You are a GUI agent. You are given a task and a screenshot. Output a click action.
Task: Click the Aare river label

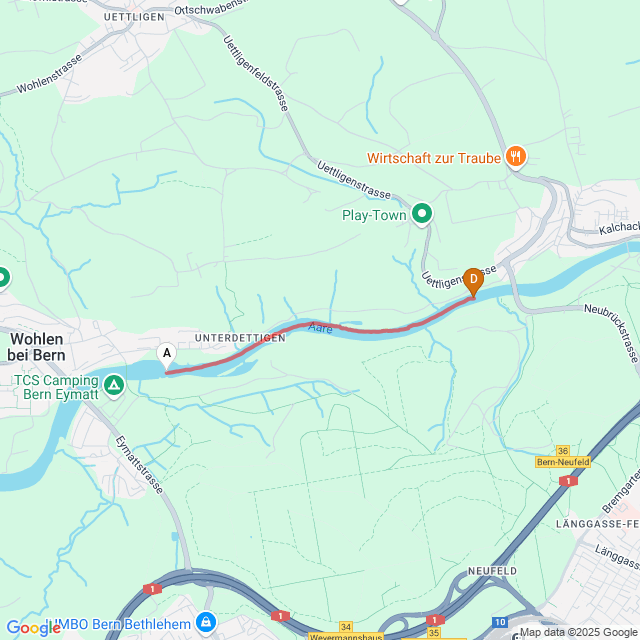[320, 328]
